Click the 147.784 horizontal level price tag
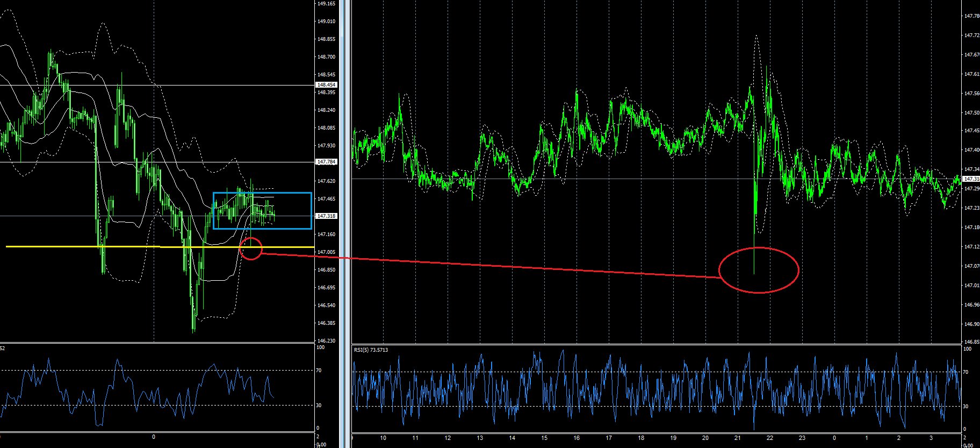The image size is (980, 448). coord(326,162)
